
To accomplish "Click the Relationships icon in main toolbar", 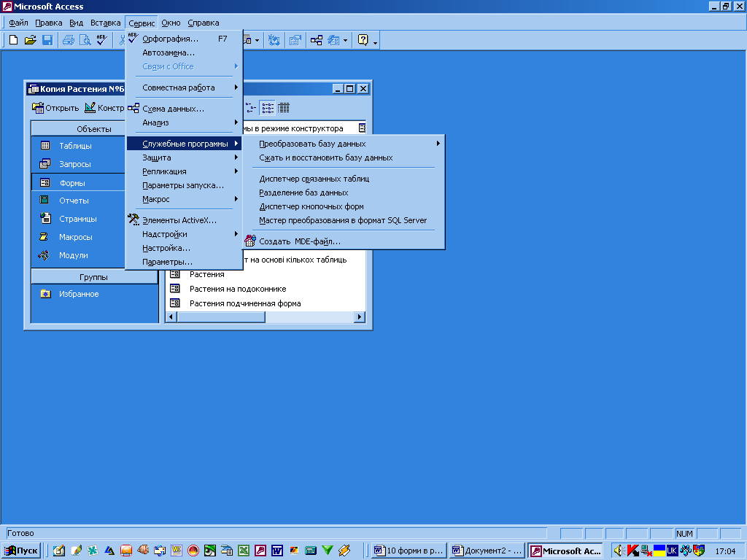I will pos(317,40).
